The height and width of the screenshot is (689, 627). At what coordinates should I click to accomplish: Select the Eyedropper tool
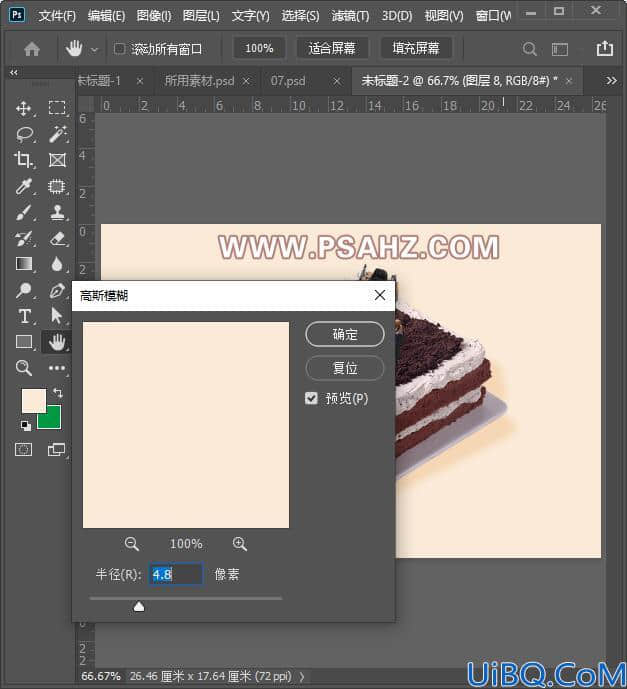[24, 186]
